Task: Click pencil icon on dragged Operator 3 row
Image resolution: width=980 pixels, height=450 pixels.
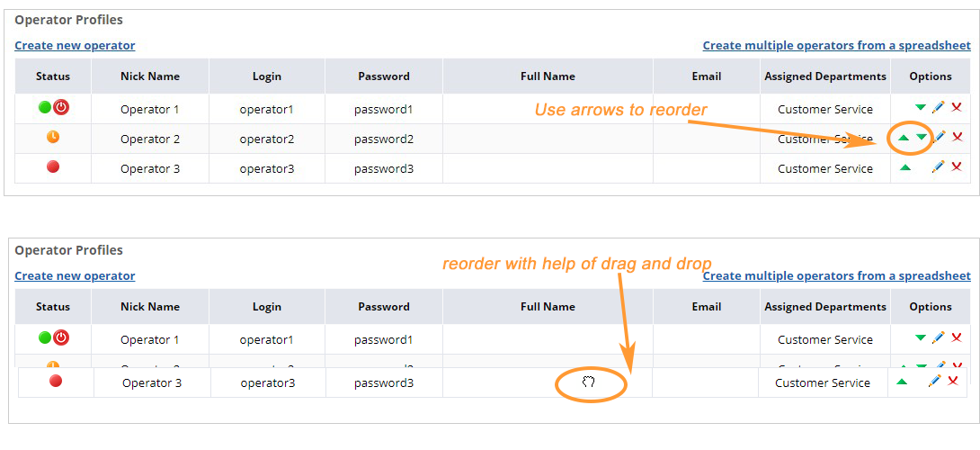Action: point(934,381)
